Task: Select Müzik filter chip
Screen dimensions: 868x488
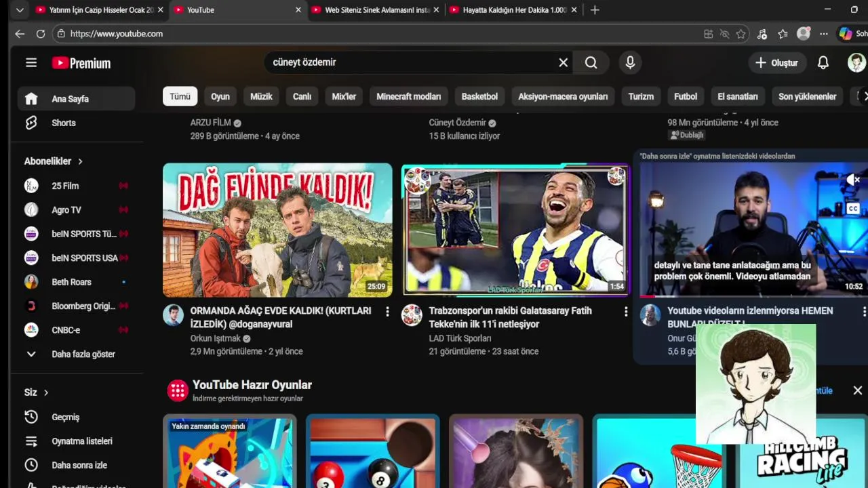Action: pos(261,96)
